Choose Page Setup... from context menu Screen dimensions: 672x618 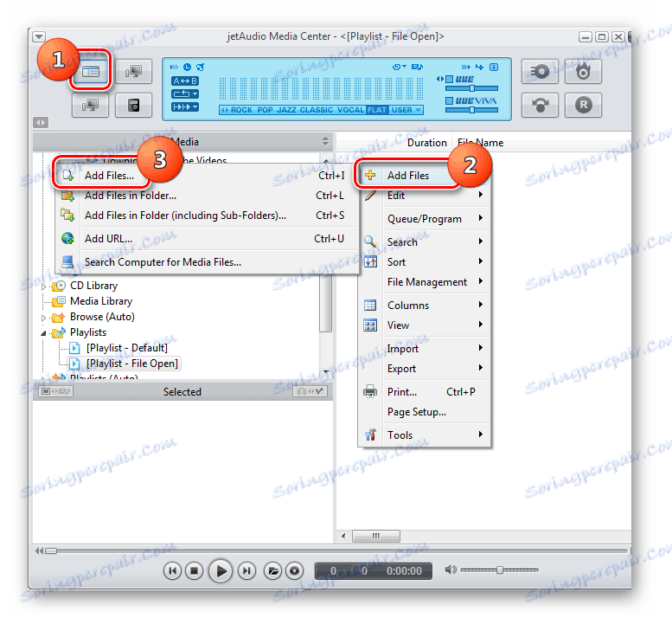[424, 412]
